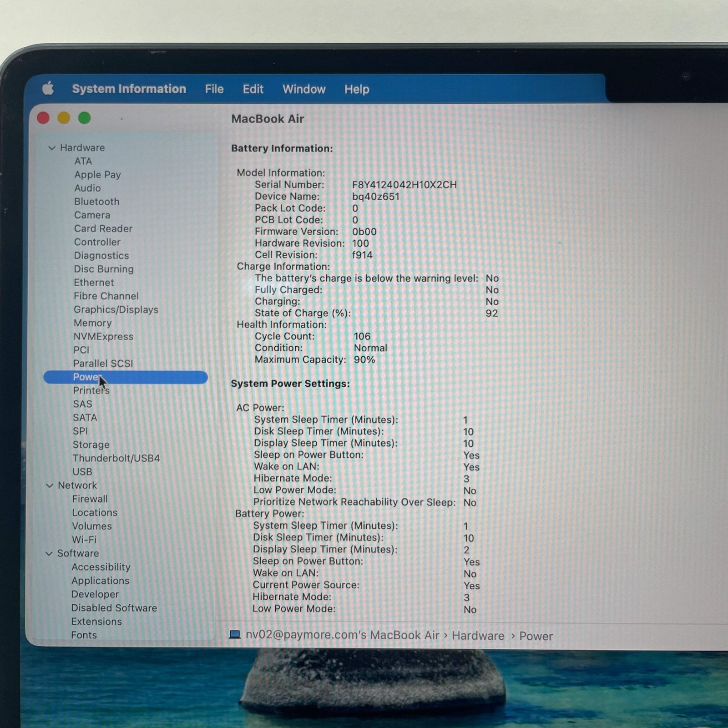Image resolution: width=728 pixels, height=728 pixels.
Task: Select the highlighted Power item
Action: tap(126, 377)
